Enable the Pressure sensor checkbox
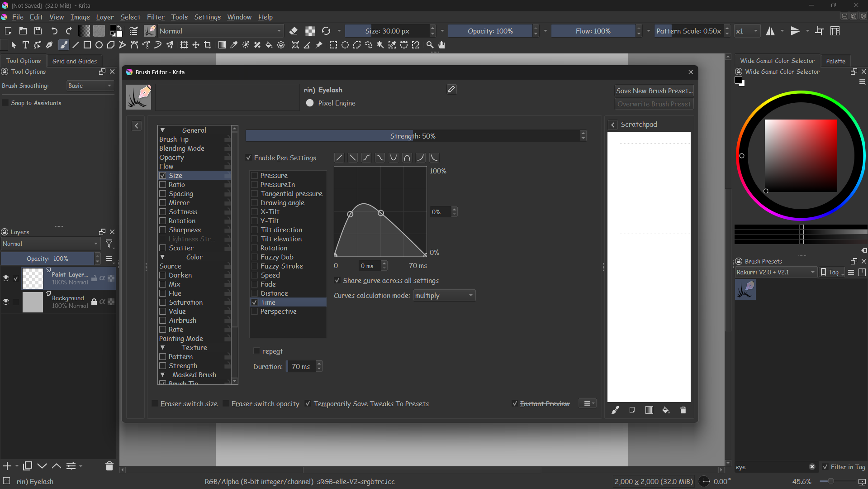Image resolution: width=868 pixels, height=489 pixels. pyautogui.click(x=255, y=176)
